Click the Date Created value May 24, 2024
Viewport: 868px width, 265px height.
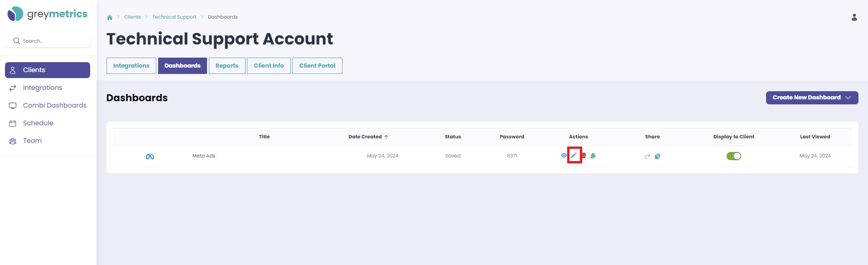382,156
